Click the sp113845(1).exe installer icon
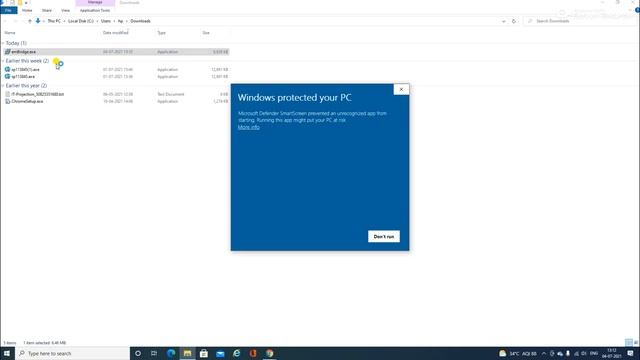640x360 pixels. click(x=7, y=69)
